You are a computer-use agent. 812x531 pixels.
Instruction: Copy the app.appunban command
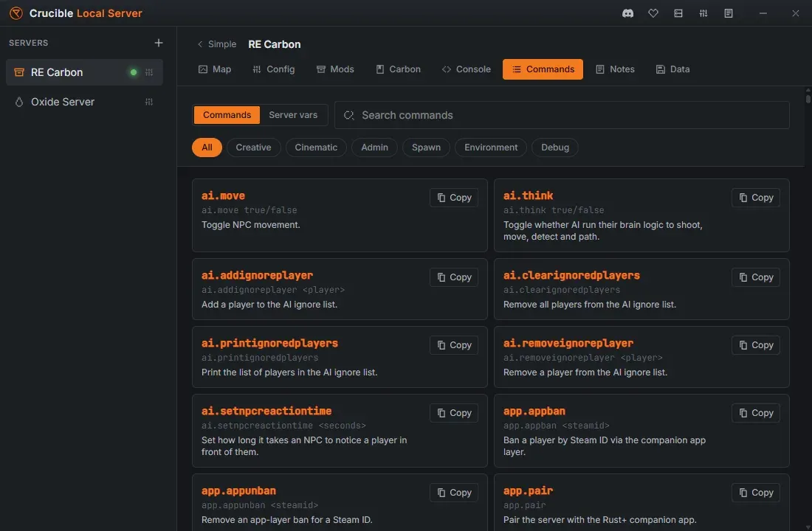(454, 493)
